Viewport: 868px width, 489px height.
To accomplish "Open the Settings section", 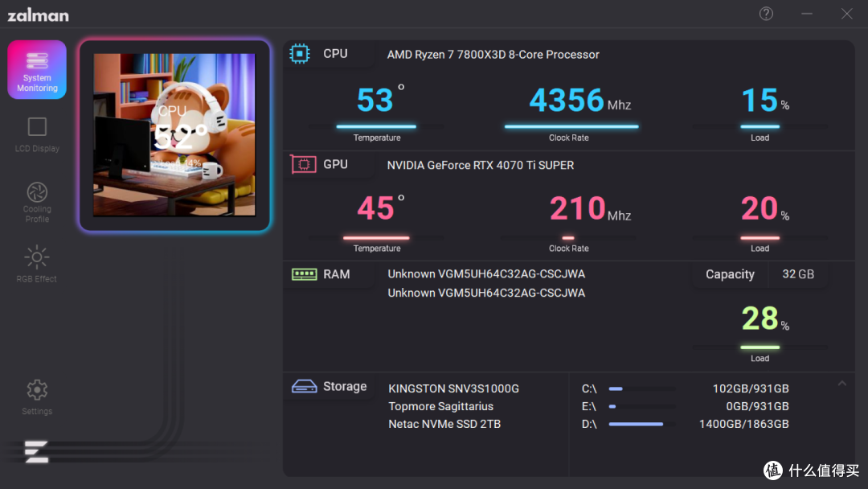I will pos(37,397).
